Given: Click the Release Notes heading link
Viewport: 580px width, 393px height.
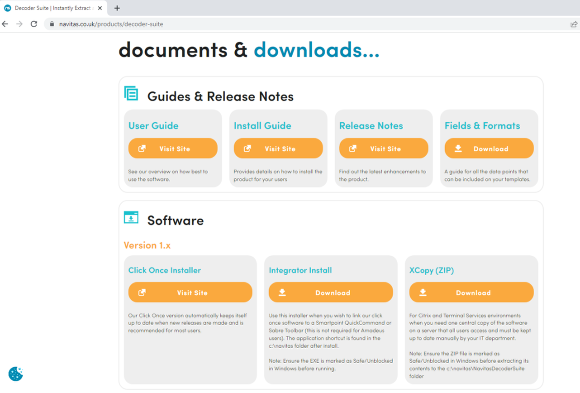Looking at the screenshot, I should tap(371, 126).
